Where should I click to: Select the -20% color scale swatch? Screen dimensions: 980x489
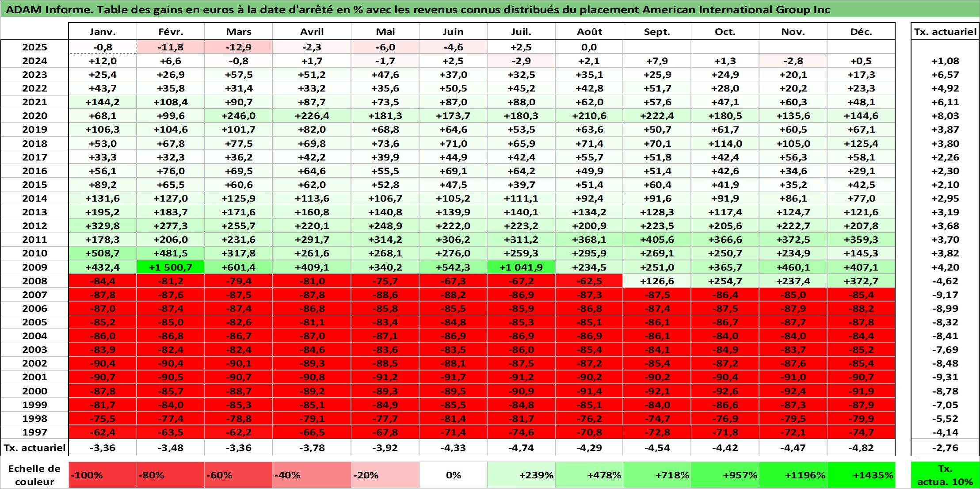point(385,475)
